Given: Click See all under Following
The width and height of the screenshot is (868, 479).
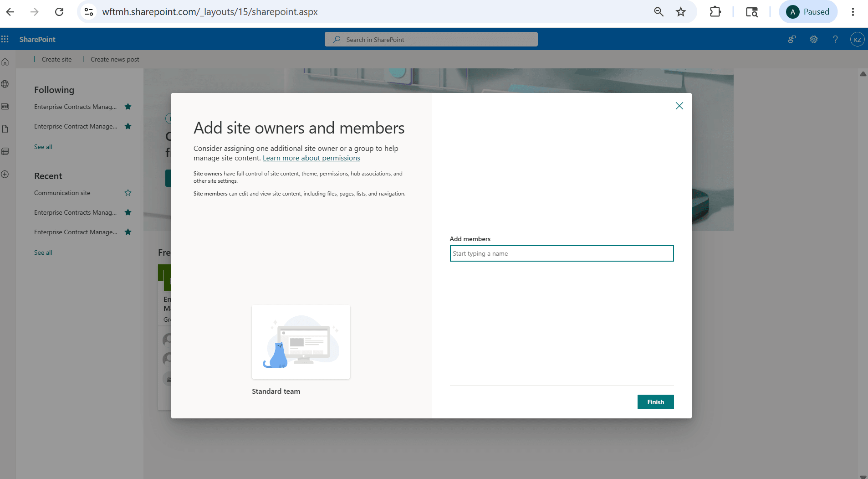Looking at the screenshot, I should click(43, 147).
